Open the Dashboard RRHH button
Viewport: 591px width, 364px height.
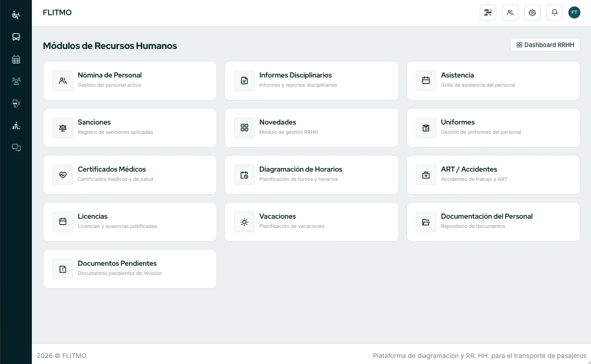[545, 45]
